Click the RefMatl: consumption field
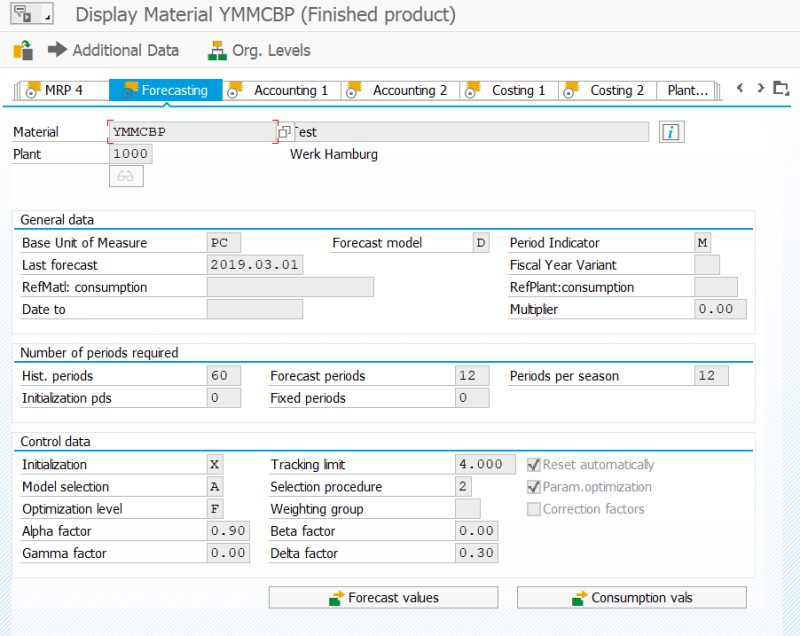This screenshot has height=636, width=800. (290, 287)
